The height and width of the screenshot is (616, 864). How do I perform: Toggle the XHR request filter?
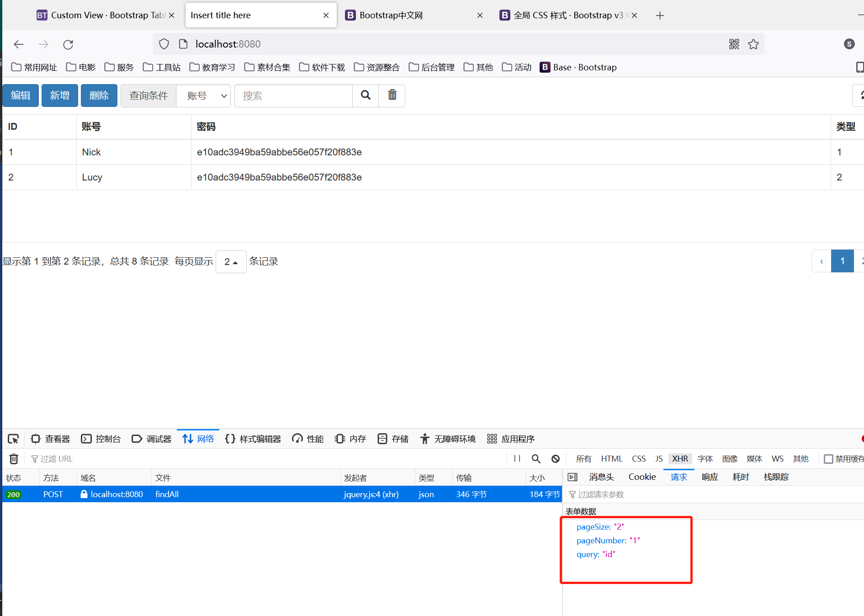(x=680, y=459)
